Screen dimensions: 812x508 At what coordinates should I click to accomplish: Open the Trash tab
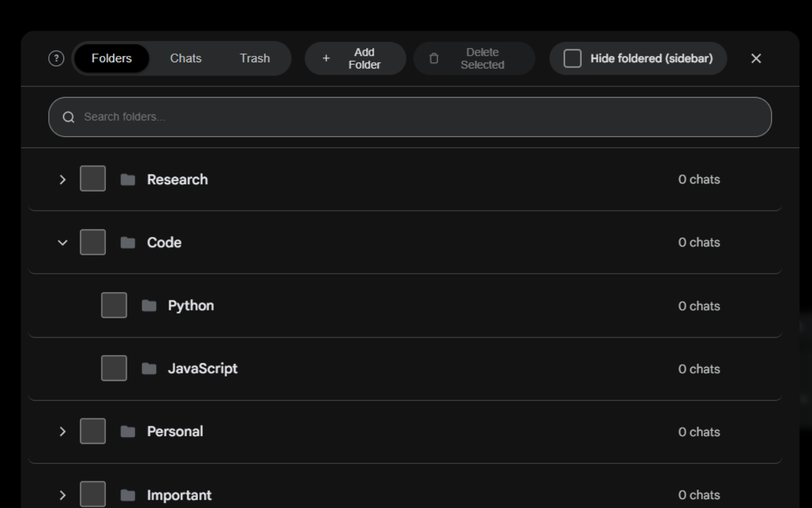tap(254, 58)
